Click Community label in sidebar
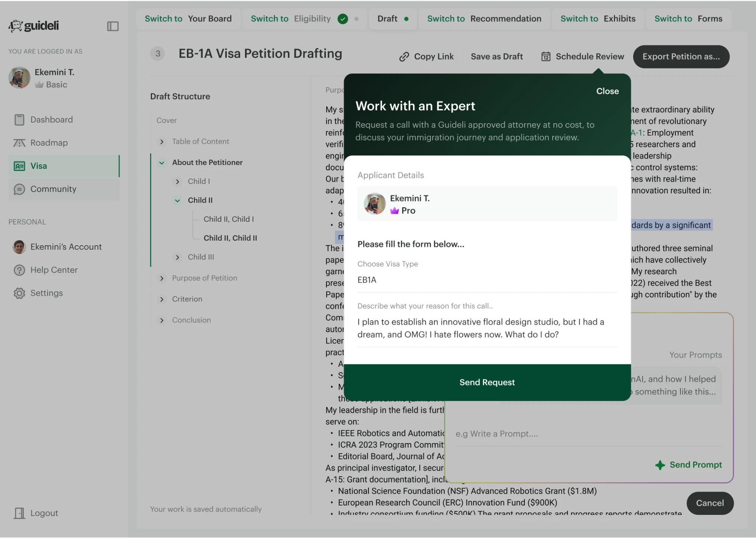Image resolution: width=756 pixels, height=538 pixels. coord(53,189)
